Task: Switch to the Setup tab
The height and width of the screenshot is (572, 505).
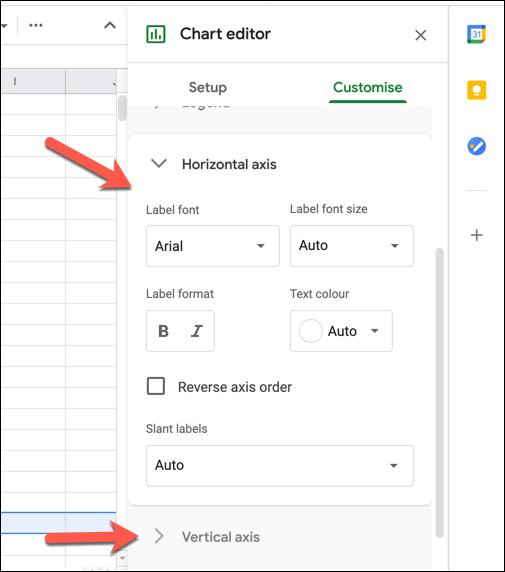Action: click(x=208, y=88)
